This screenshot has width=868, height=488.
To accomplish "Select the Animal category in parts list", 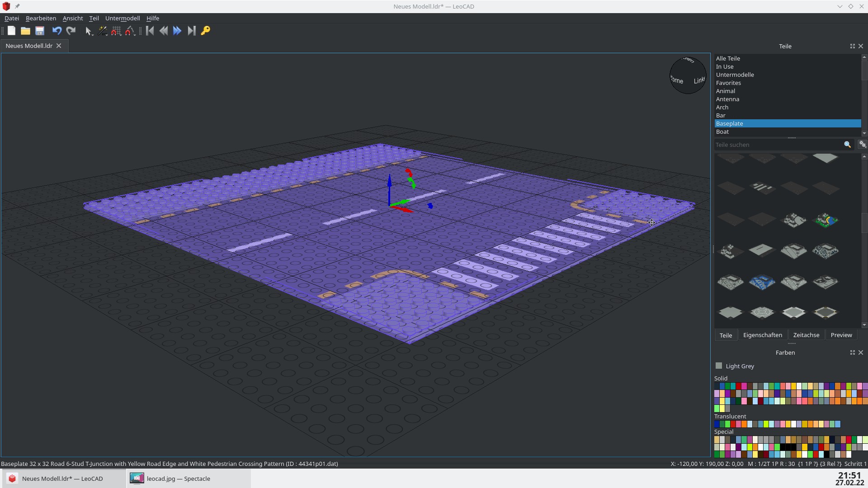I will click(x=725, y=91).
